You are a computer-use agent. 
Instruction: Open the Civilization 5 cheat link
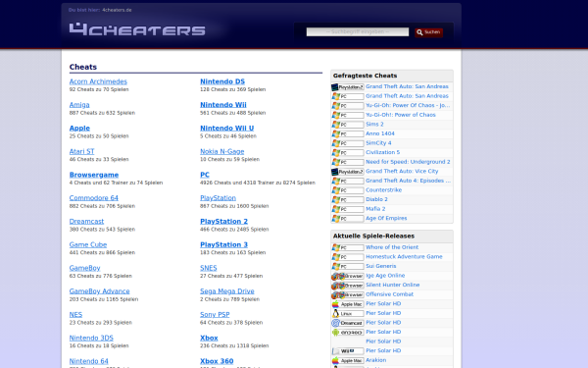click(x=383, y=152)
